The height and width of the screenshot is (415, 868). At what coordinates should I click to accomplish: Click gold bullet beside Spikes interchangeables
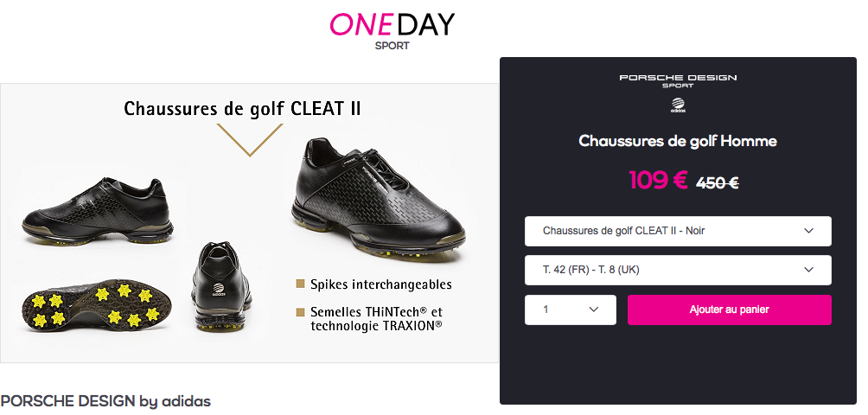[301, 284]
